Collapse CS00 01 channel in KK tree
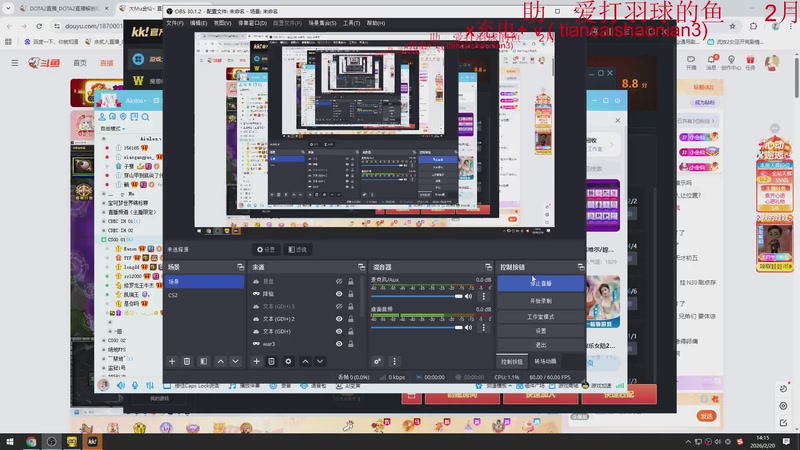 pyautogui.click(x=104, y=239)
